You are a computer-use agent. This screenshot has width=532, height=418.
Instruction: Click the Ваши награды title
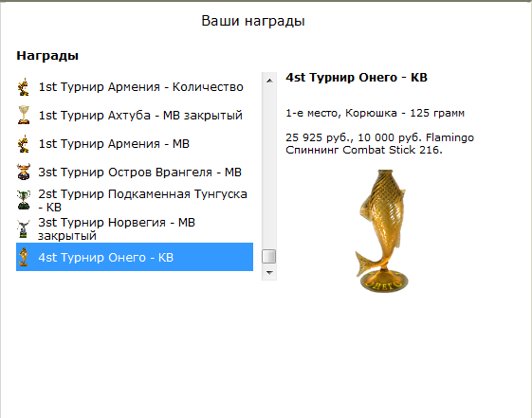click(x=253, y=21)
